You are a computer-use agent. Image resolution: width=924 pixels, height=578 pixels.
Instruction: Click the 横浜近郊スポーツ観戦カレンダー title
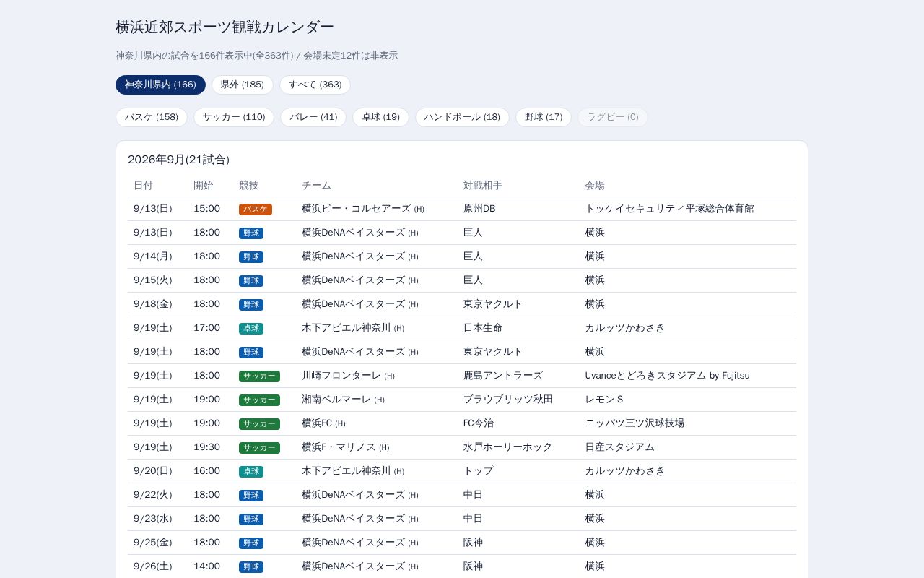(x=225, y=27)
